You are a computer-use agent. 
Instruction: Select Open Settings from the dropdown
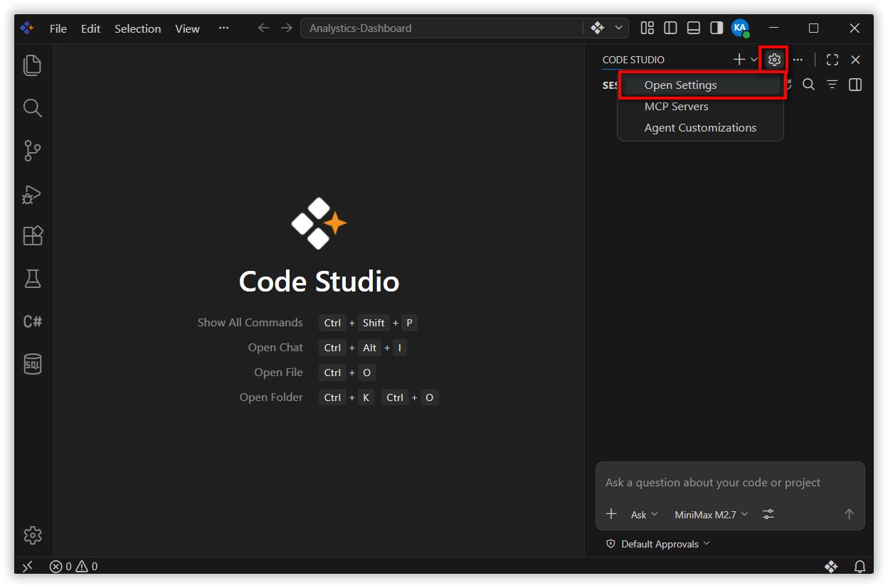coord(701,85)
